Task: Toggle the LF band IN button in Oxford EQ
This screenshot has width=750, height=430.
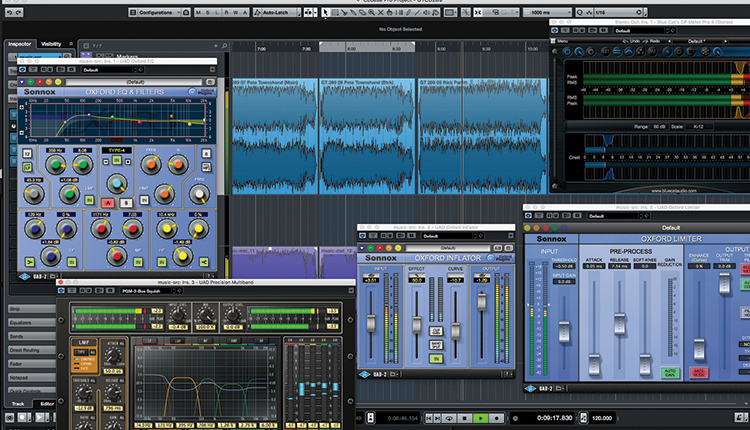Action: (x=72, y=262)
